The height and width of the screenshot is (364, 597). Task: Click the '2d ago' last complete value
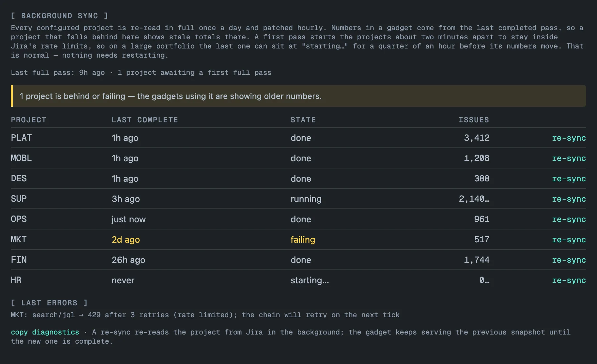[x=126, y=240]
